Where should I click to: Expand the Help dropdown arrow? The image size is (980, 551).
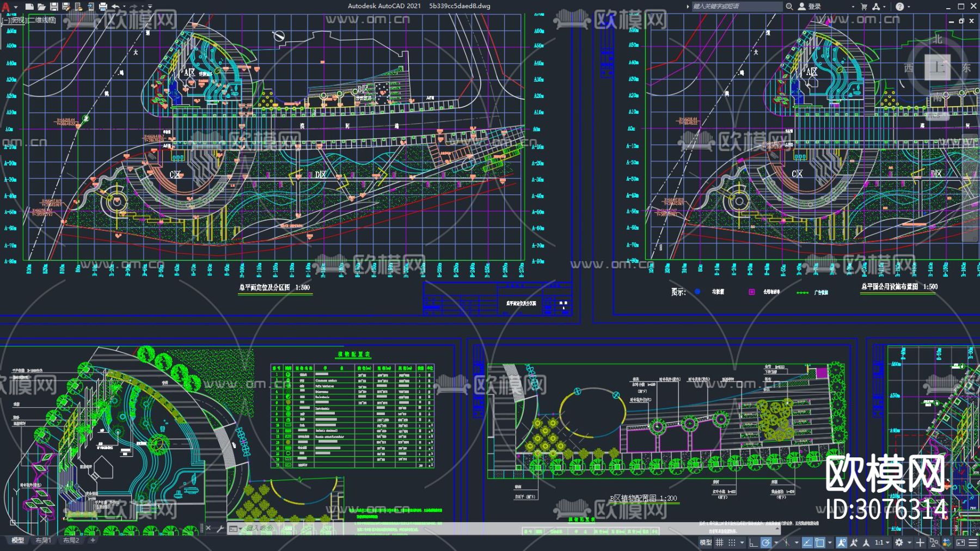coord(909,7)
